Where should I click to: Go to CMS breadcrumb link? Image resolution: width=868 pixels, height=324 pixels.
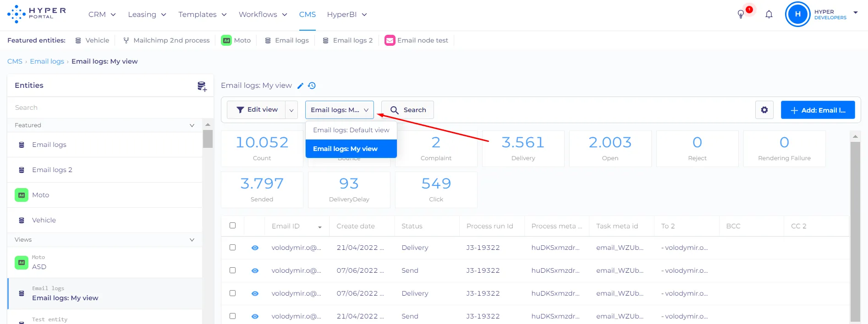pyautogui.click(x=15, y=61)
